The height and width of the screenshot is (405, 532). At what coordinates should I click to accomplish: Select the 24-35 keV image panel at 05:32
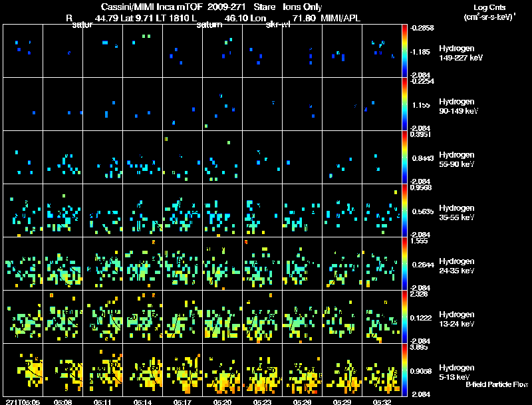click(382, 263)
